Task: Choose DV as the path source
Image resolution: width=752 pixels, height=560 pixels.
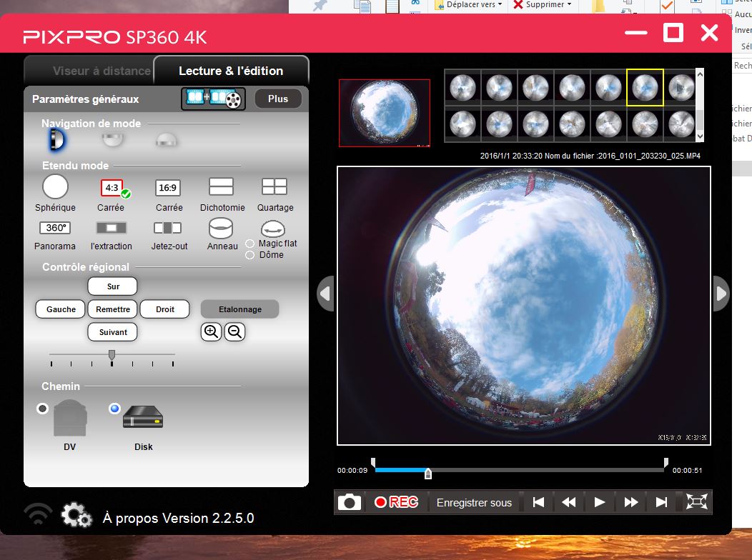Action: 43,409
